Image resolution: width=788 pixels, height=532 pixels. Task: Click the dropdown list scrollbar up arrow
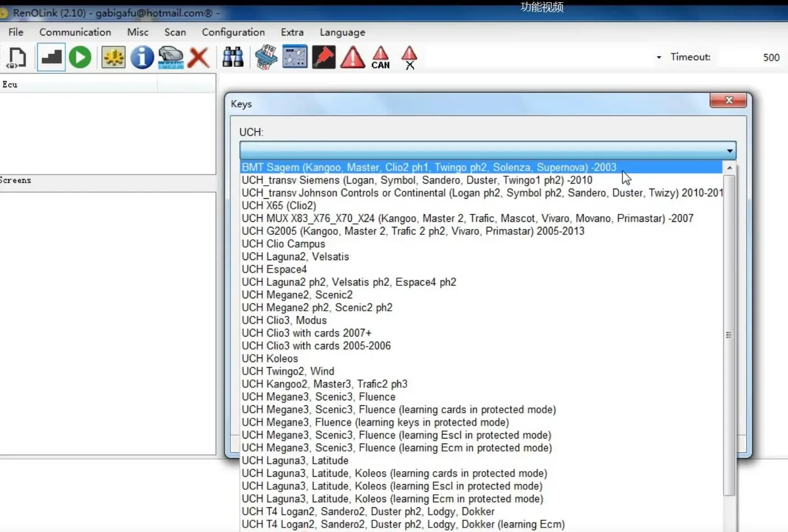729,168
